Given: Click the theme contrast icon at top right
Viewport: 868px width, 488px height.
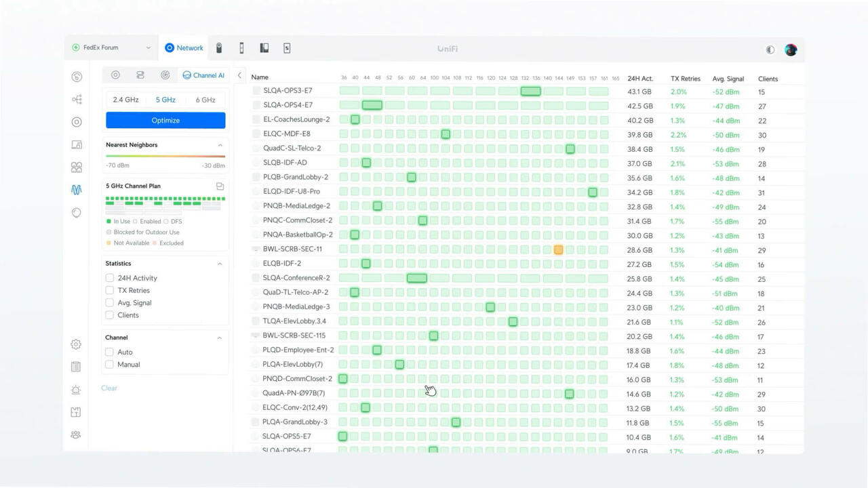Looking at the screenshot, I should pyautogui.click(x=770, y=49).
